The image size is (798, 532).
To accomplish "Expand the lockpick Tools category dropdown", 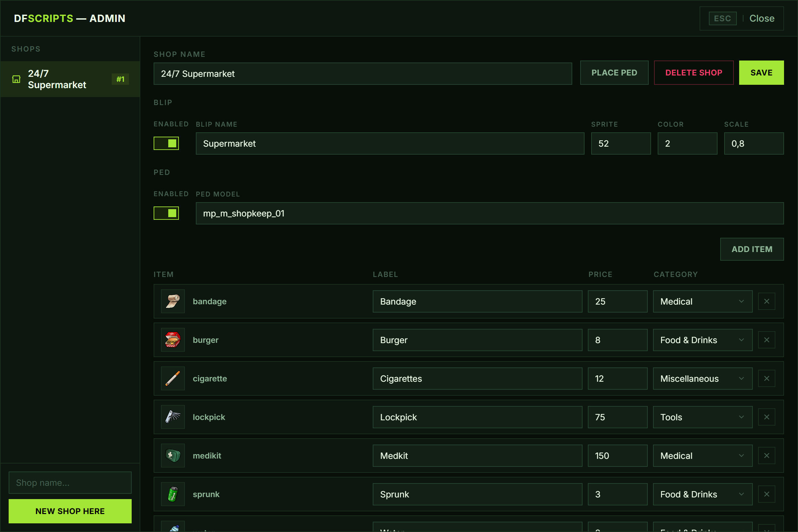I will (703, 417).
